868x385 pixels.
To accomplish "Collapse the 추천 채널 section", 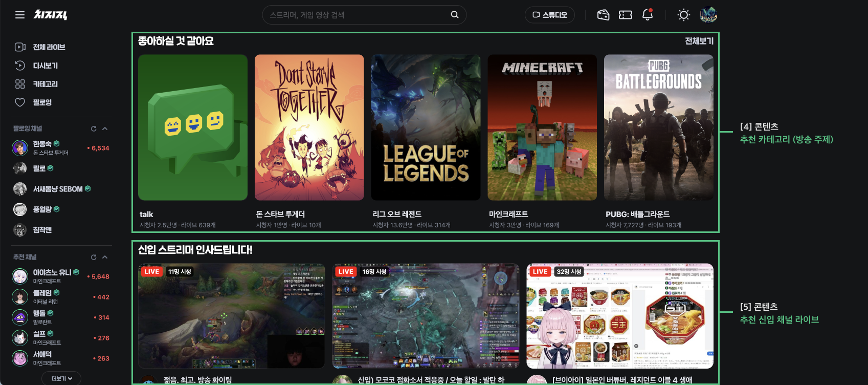I will point(105,257).
